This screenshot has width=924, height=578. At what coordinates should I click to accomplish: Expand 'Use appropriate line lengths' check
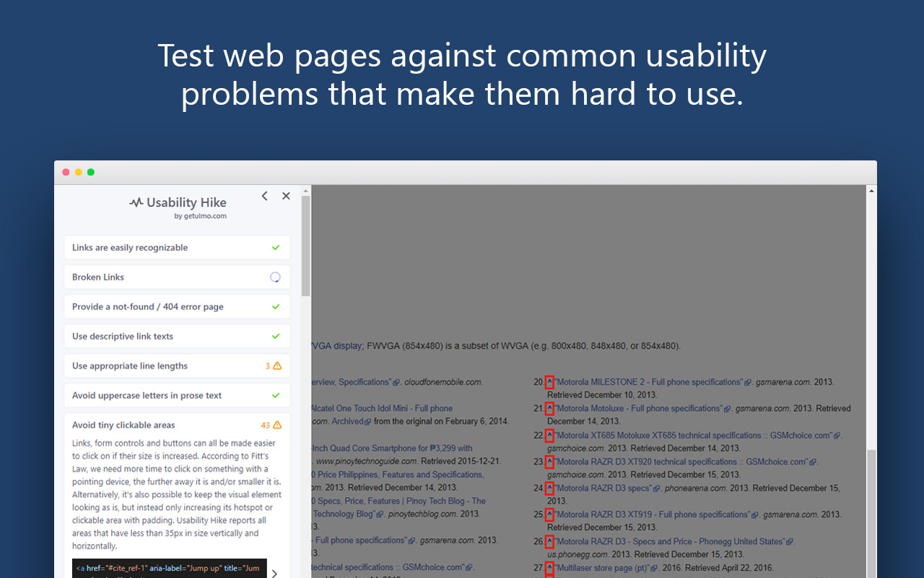pyautogui.click(x=177, y=366)
